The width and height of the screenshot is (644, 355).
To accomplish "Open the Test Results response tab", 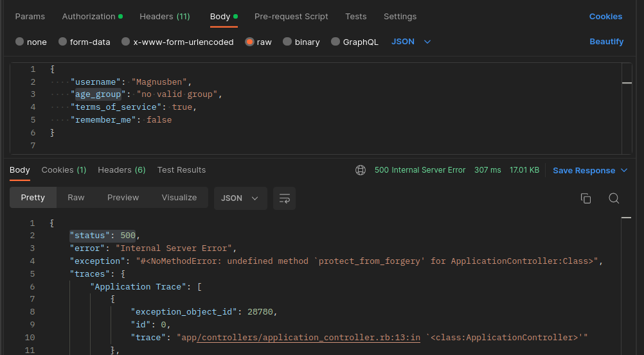I will (181, 170).
